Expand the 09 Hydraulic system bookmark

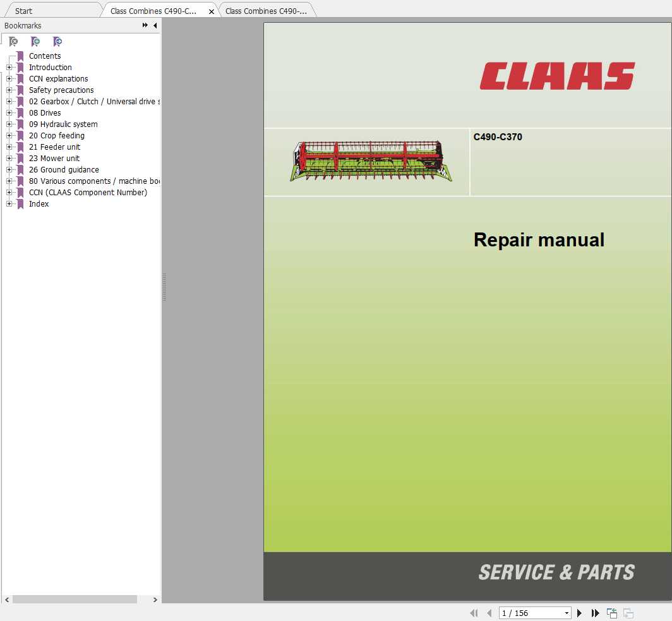(9, 124)
